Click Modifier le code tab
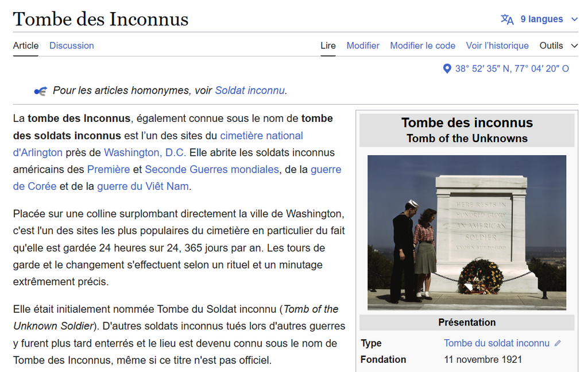The height and width of the screenshot is (372, 588). (x=423, y=45)
